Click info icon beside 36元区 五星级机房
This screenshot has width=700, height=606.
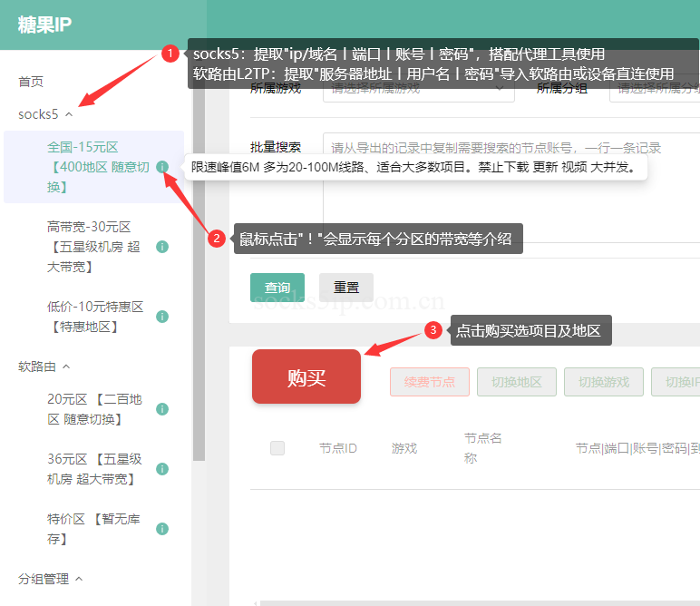pyautogui.click(x=162, y=469)
